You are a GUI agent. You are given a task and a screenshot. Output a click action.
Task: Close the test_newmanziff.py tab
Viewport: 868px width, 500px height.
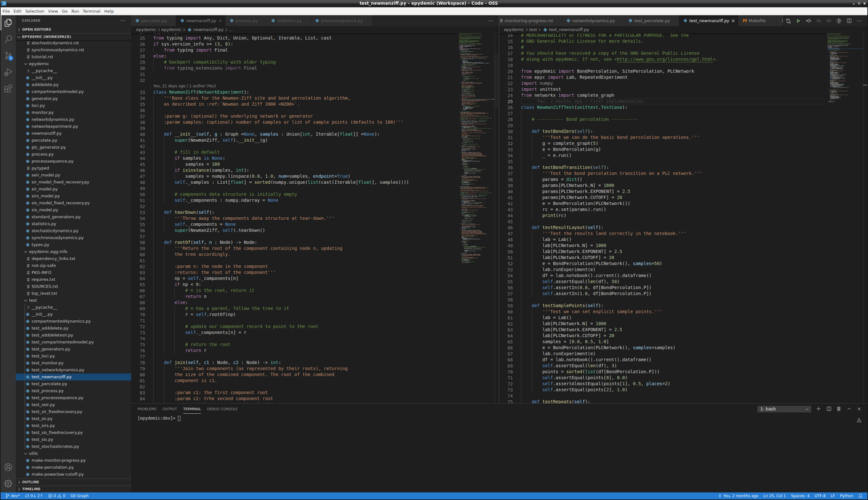point(734,21)
